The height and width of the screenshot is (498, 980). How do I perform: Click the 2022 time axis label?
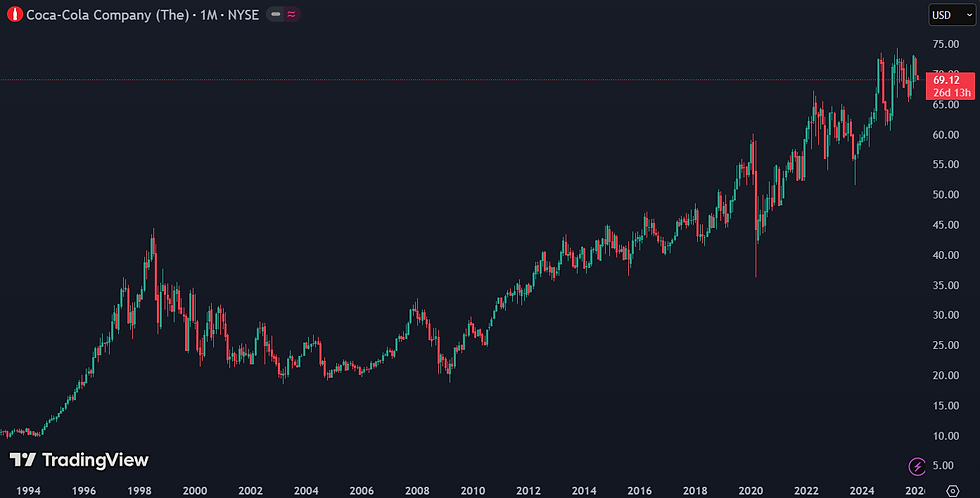tap(806, 491)
